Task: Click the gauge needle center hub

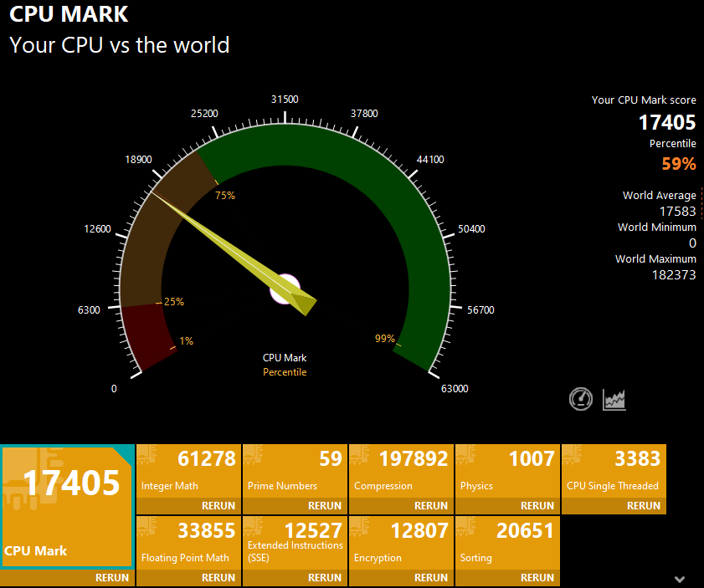Action: (x=285, y=289)
